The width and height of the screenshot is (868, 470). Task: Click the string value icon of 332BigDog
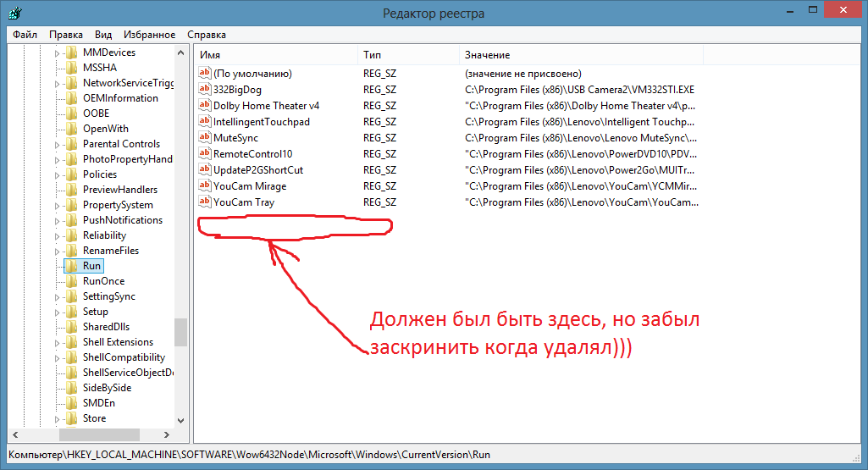pyautogui.click(x=205, y=89)
